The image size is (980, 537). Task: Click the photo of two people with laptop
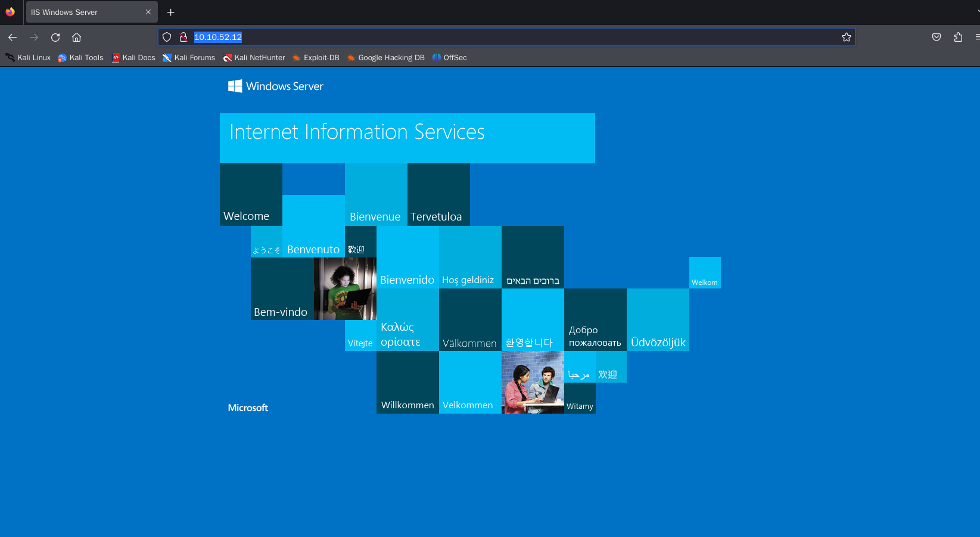[533, 383]
